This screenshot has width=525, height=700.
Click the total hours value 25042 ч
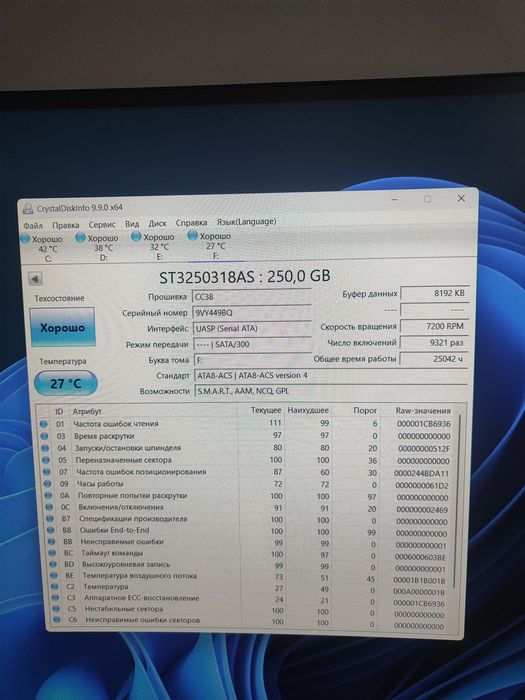[434, 359]
